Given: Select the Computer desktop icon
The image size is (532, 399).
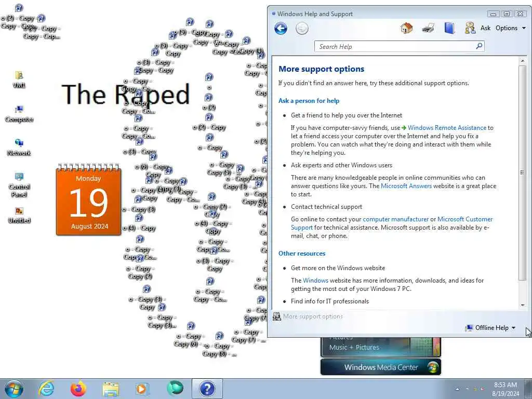Looking at the screenshot, I should tap(19, 114).
